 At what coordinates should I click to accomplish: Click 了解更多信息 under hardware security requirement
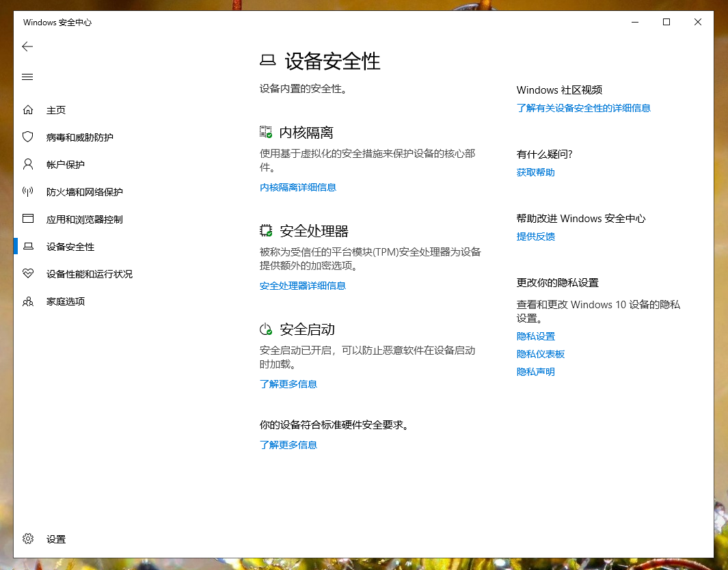pyautogui.click(x=288, y=445)
